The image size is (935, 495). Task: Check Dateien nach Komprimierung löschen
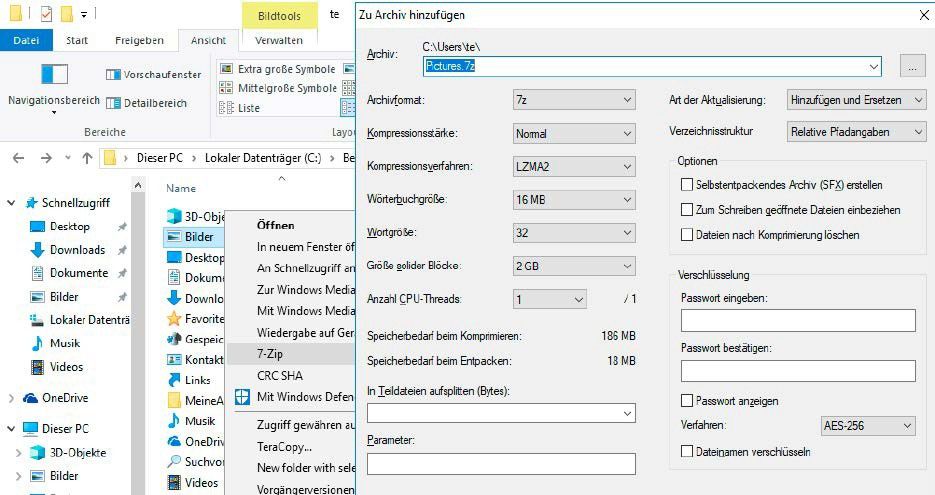[686, 235]
